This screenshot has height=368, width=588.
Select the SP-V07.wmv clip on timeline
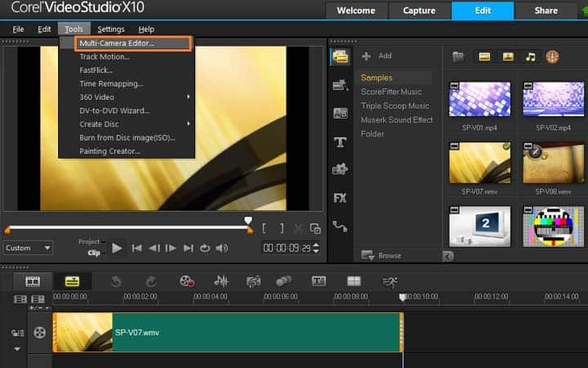click(228, 333)
